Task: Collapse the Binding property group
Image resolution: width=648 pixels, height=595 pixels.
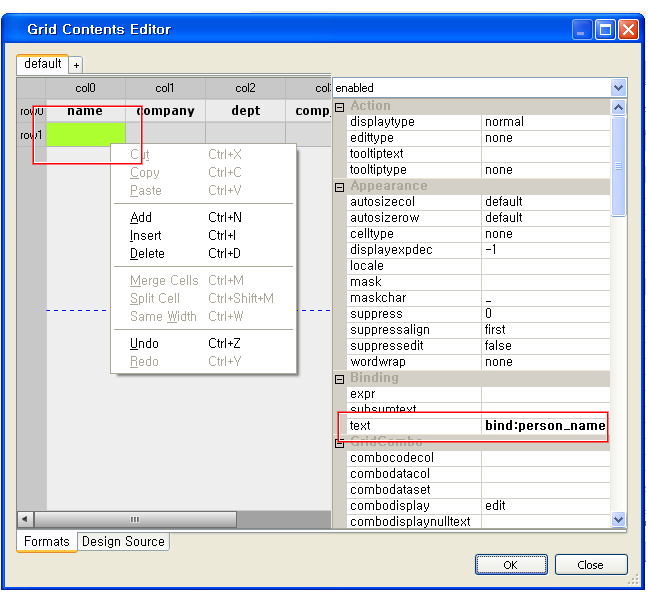Action: pyautogui.click(x=339, y=378)
